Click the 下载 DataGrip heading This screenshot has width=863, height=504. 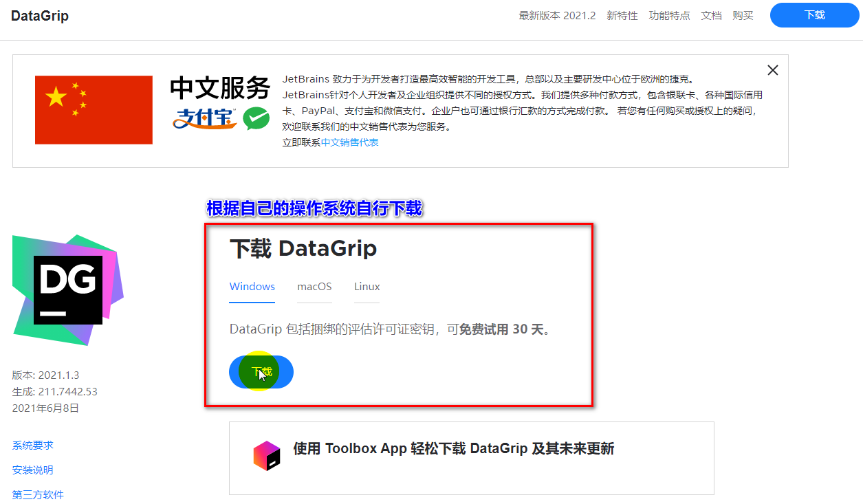303,248
